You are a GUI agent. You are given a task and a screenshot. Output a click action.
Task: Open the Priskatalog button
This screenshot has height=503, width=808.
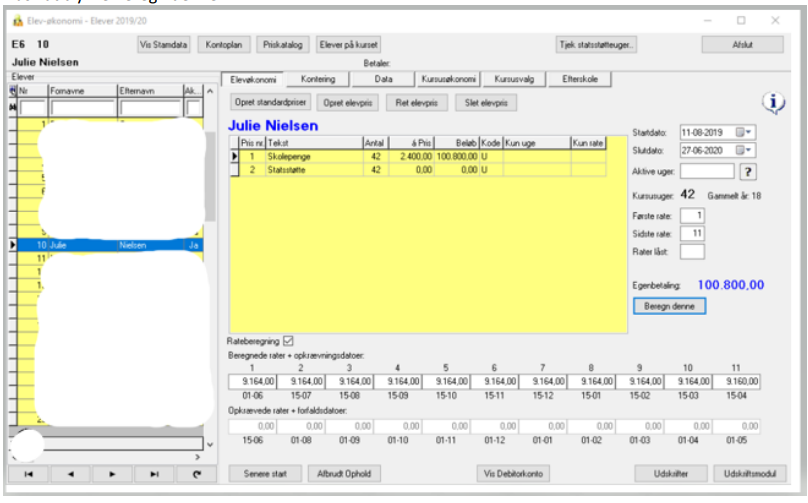point(282,45)
